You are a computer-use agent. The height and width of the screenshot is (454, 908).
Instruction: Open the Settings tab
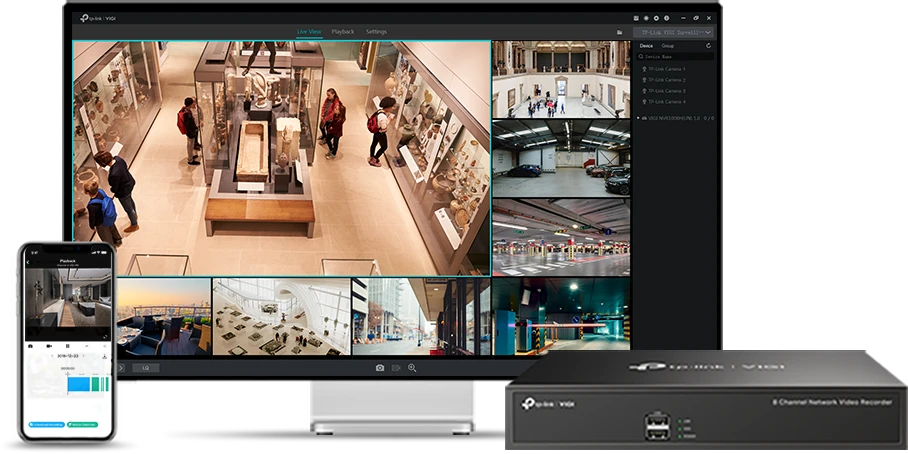tap(376, 31)
